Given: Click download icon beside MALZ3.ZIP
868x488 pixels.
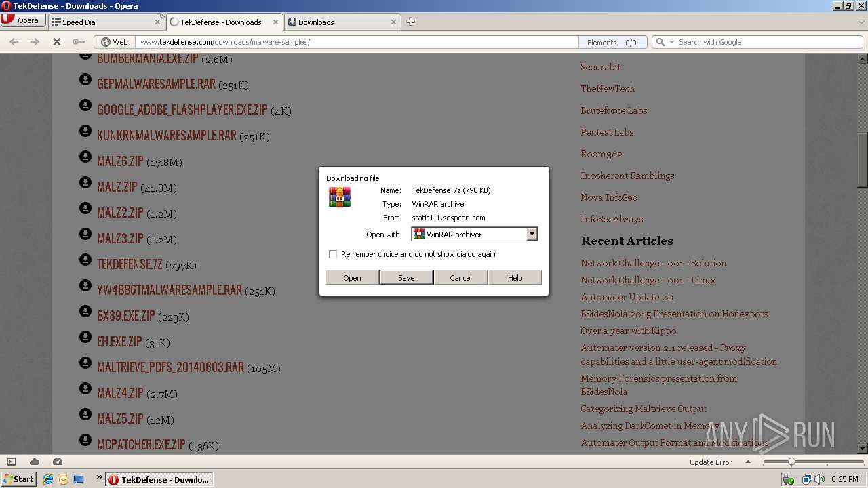Looking at the screenshot, I should click(85, 234).
